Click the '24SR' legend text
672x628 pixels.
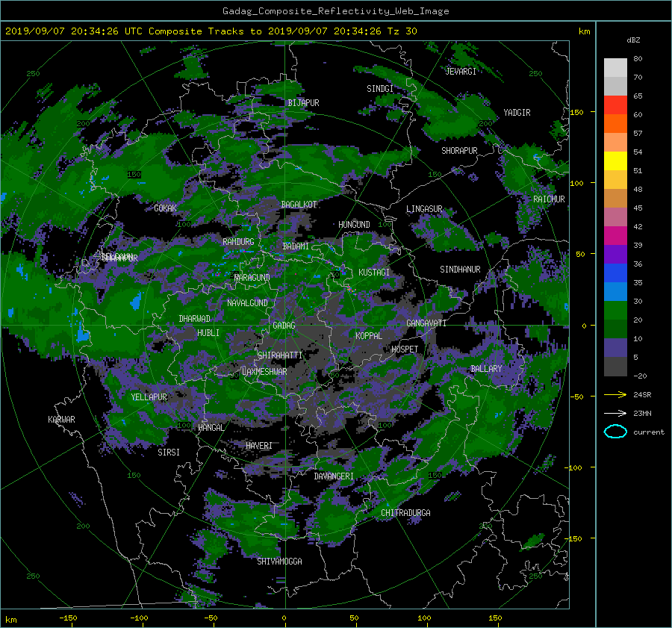coord(642,395)
